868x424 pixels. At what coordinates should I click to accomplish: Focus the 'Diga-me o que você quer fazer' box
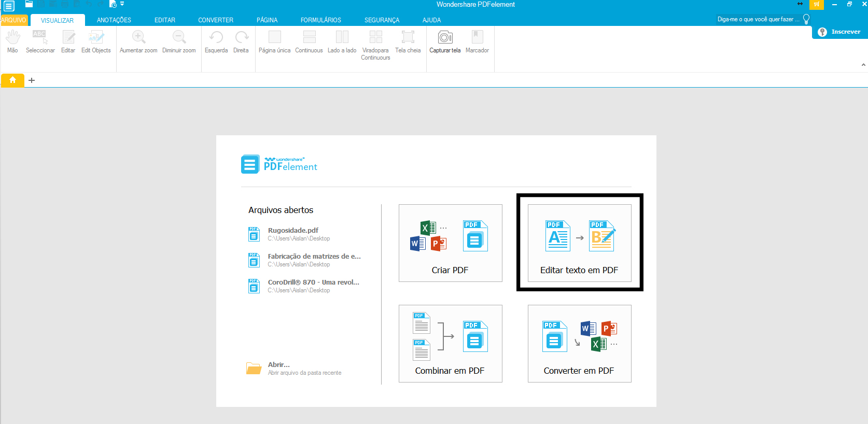(758, 19)
